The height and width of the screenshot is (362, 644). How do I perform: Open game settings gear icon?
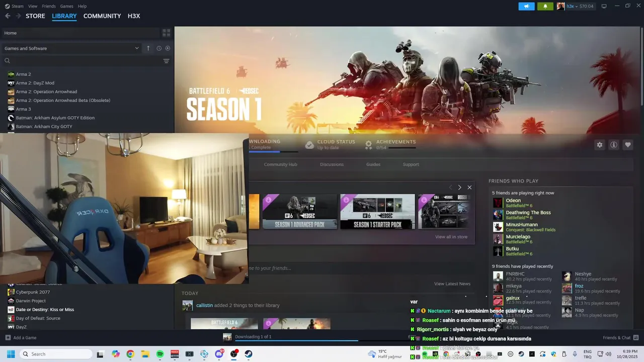(x=599, y=145)
